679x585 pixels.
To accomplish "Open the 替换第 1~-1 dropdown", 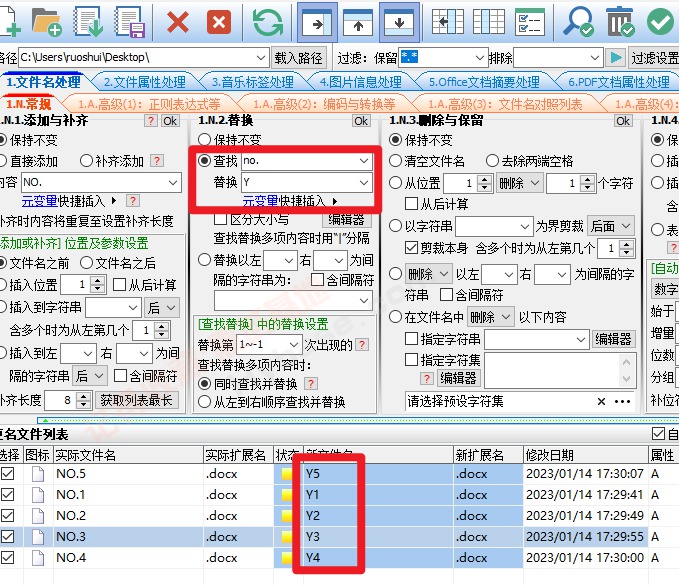I will pos(294,345).
